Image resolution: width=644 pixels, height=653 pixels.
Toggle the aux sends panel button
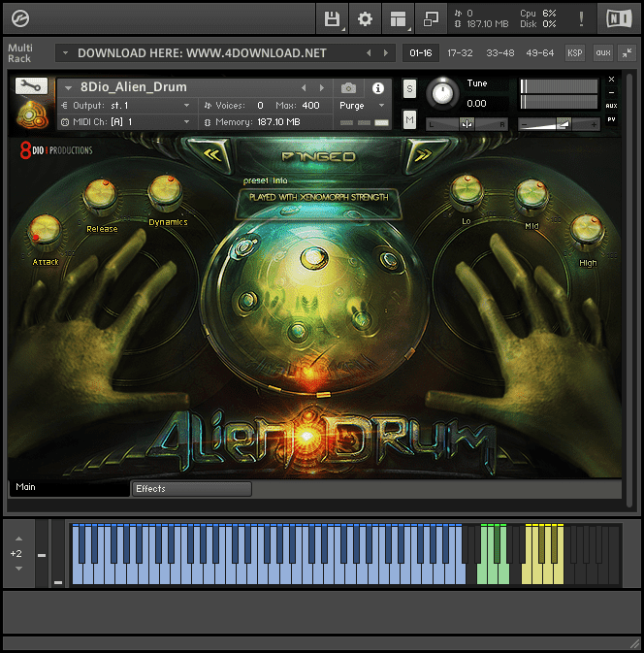pyautogui.click(x=603, y=53)
